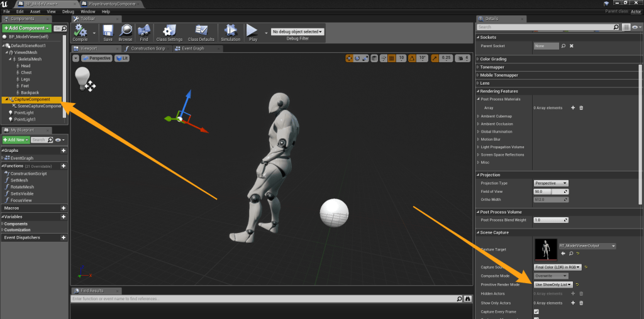Click the Add Component button
This screenshot has width=644, height=319.
click(x=26, y=28)
